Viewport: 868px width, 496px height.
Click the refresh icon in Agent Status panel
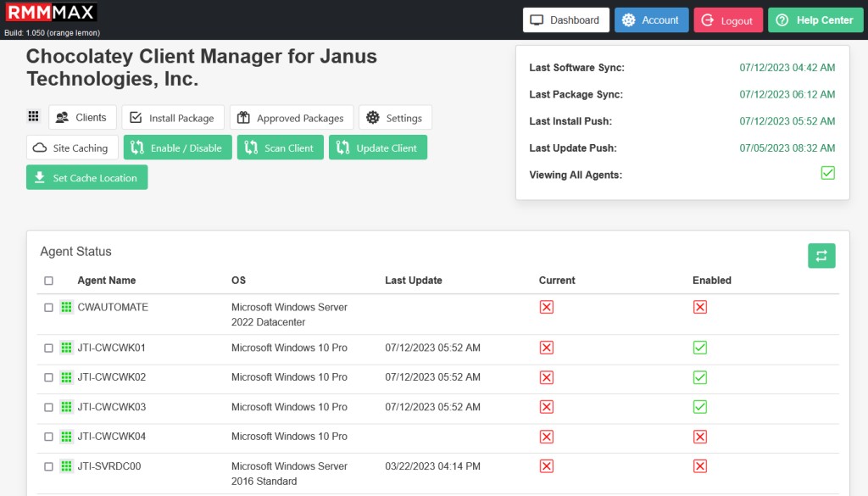tap(821, 255)
